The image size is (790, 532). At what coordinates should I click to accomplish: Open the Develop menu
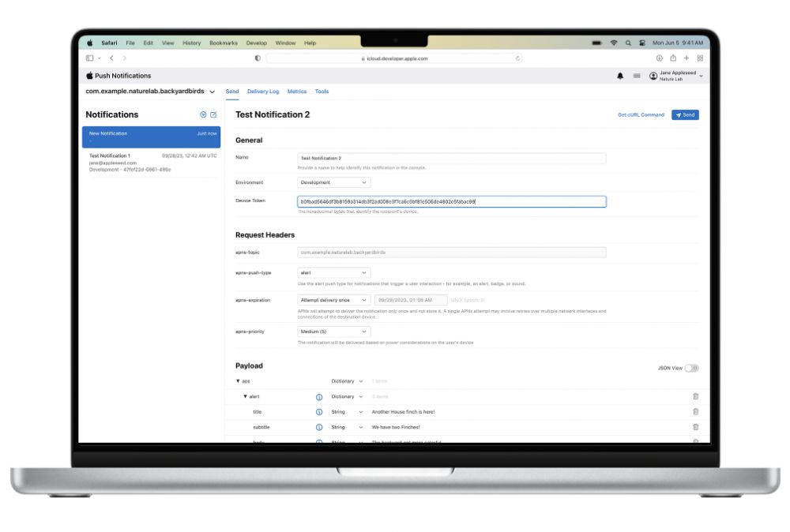tap(257, 43)
